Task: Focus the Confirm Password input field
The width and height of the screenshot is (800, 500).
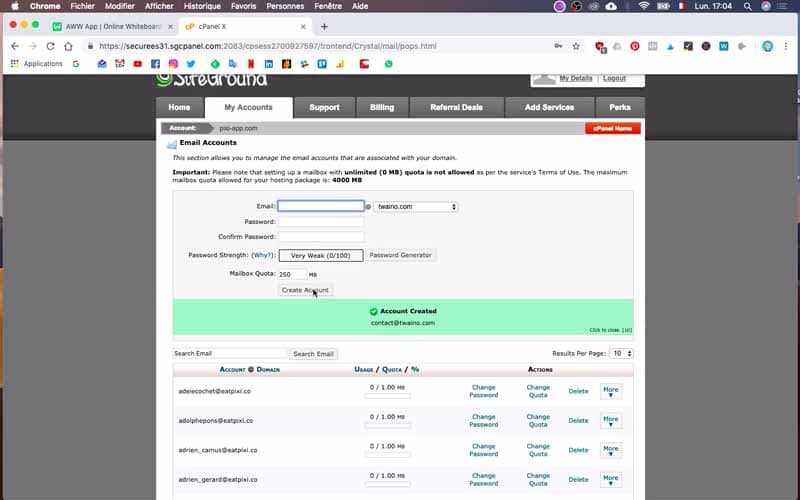Action: [321, 237]
